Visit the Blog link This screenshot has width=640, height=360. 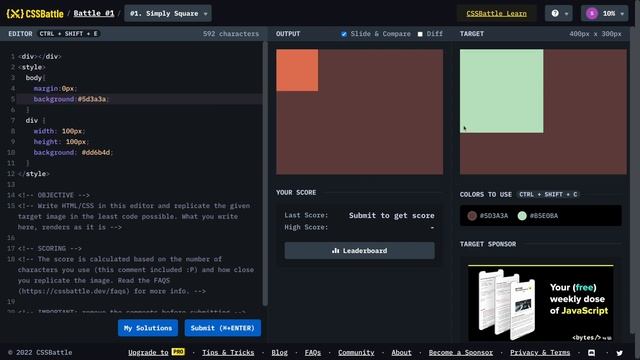[x=280, y=352]
